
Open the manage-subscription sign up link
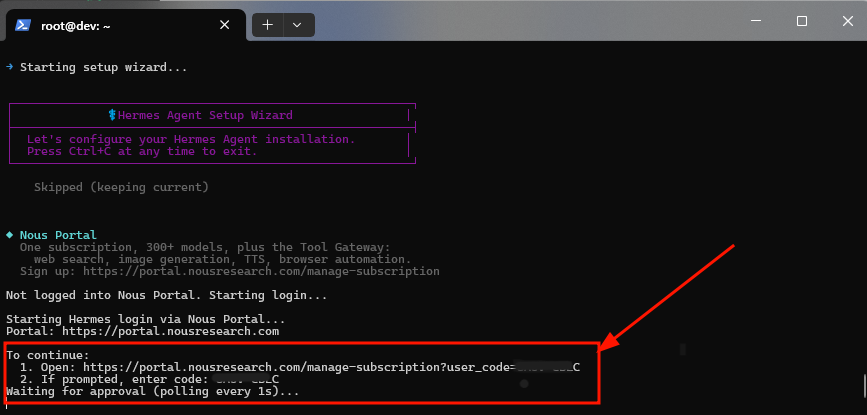tap(261, 271)
